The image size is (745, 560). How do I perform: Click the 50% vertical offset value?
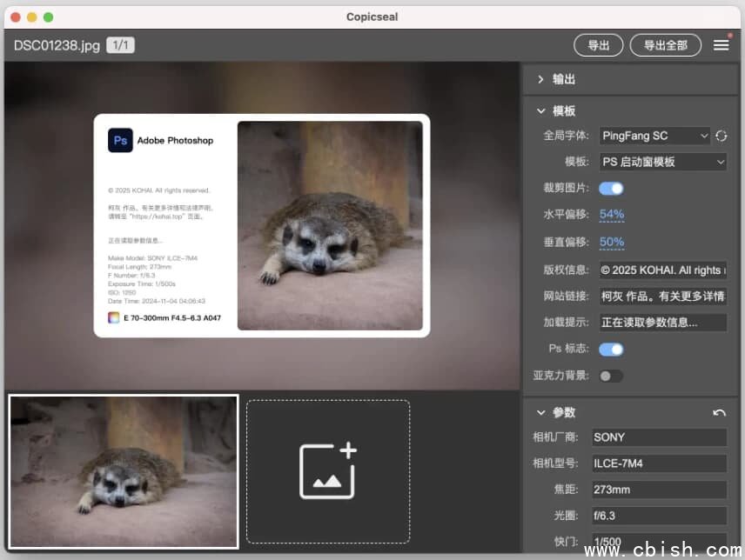[x=612, y=242]
